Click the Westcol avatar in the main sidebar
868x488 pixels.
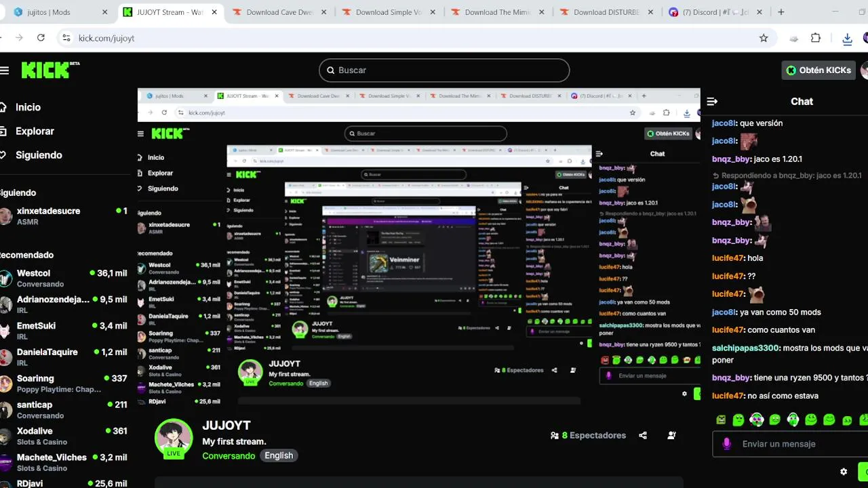pyautogui.click(x=6, y=279)
